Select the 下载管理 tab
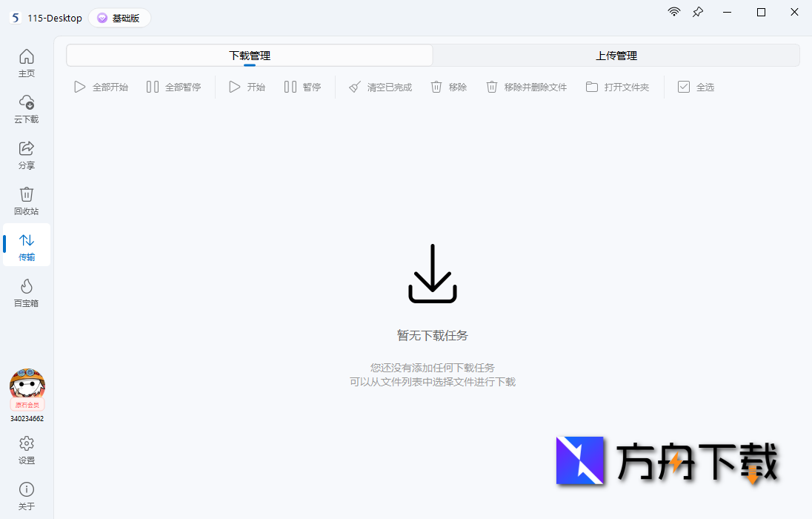The height and width of the screenshot is (519, 812). pyautogui.click(x=248, y=55)
